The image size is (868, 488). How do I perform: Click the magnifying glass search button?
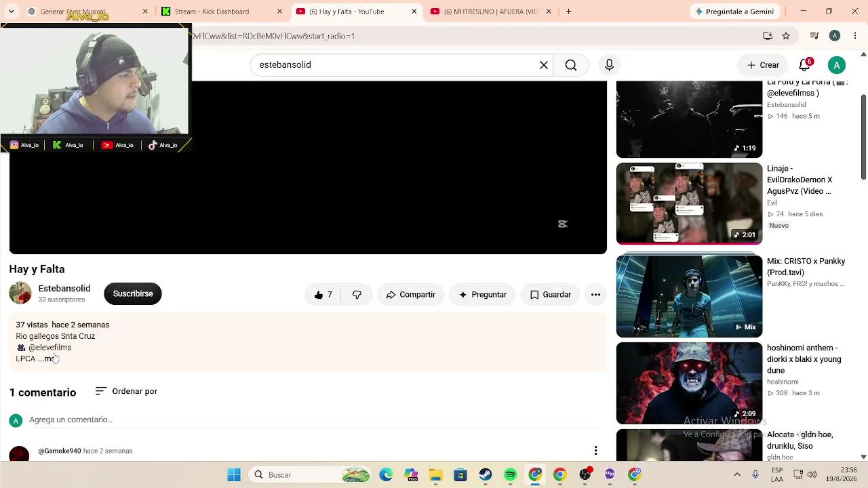[571, 65]
